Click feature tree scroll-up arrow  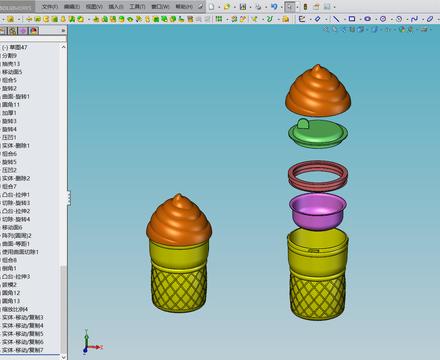point(63,47)
